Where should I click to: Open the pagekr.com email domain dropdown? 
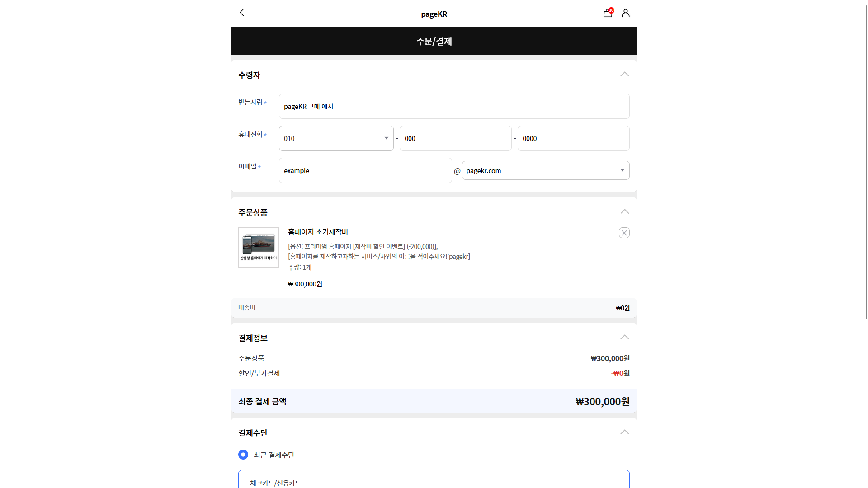(x=545, y=170)
